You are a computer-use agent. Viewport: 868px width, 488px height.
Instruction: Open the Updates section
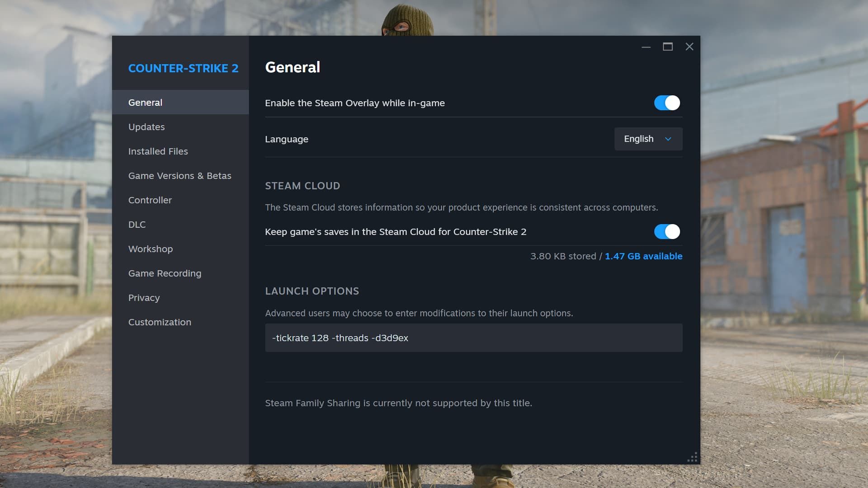[x=180, y=127]
